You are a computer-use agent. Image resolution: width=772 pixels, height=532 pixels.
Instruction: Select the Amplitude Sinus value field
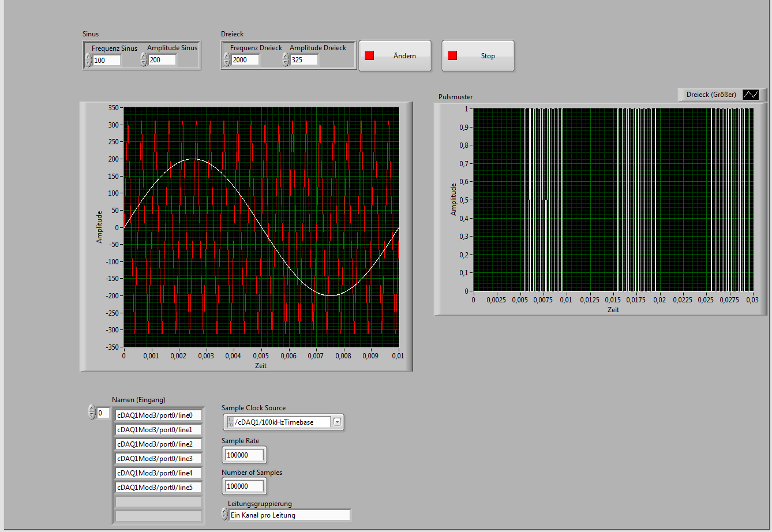click(162, 60)
